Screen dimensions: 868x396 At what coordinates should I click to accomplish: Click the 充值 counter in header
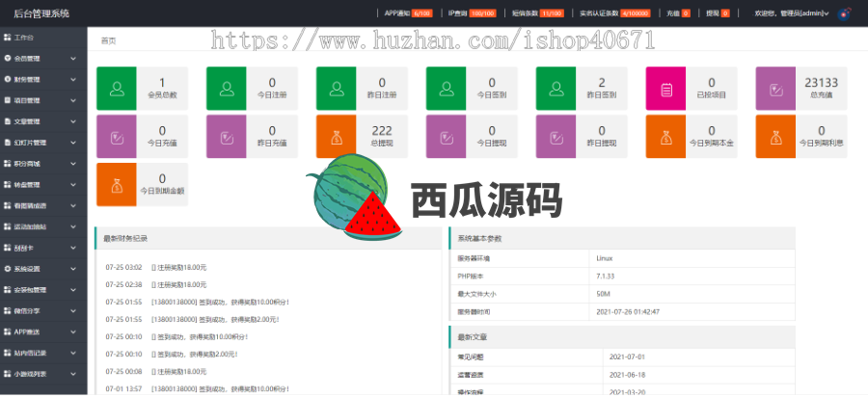point(678,13)
